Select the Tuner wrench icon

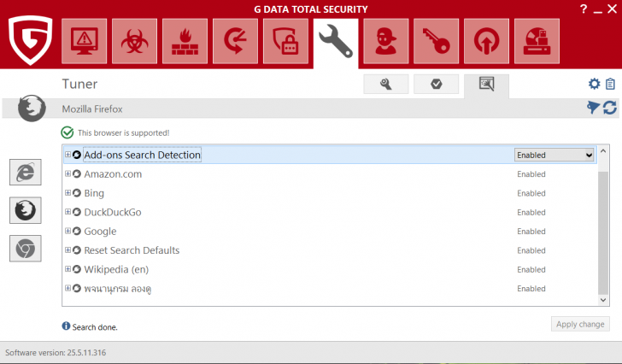[336, 42]
